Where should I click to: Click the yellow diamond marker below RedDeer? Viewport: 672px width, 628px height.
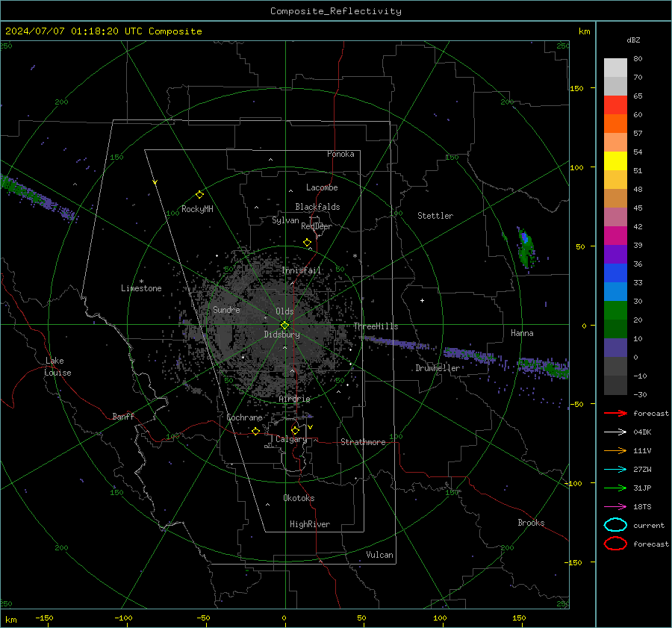307,243
